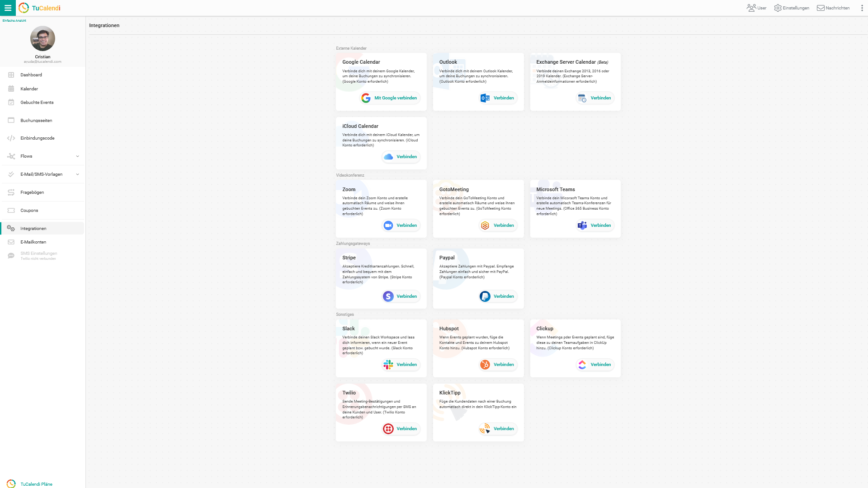Click the Stripe payment gateway icon
This screenshot has width=868, height=488.
387,296
